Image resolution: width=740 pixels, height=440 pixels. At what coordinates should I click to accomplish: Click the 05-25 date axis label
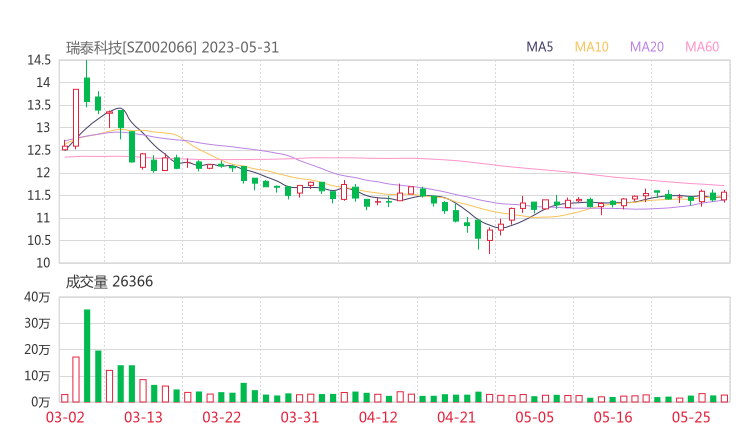[x=691, y=417]
